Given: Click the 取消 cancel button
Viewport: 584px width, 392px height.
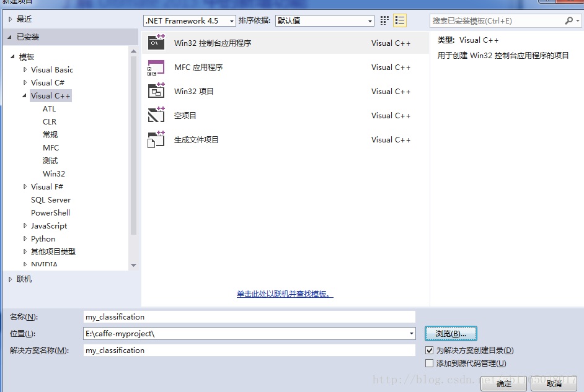Looking at the screenshot, I should tap(554, 384).
